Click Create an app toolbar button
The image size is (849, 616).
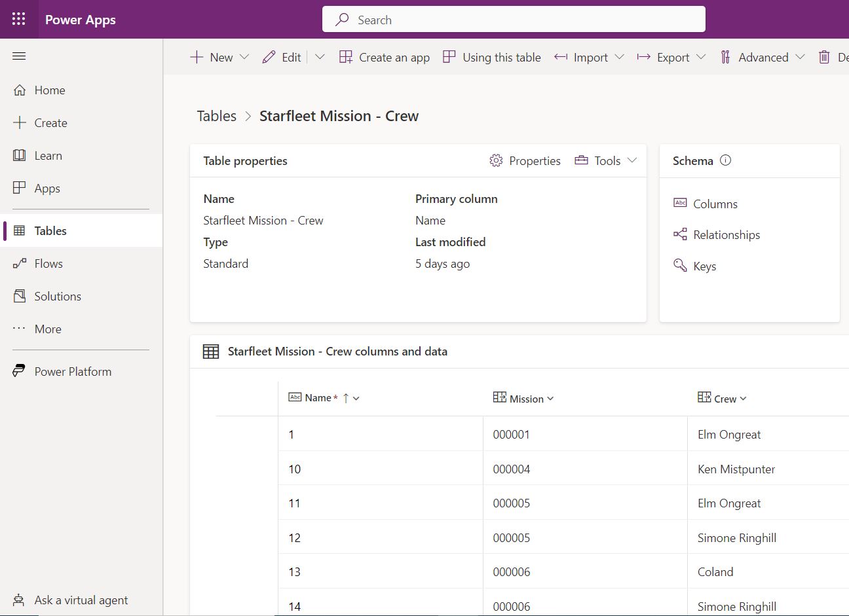385,58
